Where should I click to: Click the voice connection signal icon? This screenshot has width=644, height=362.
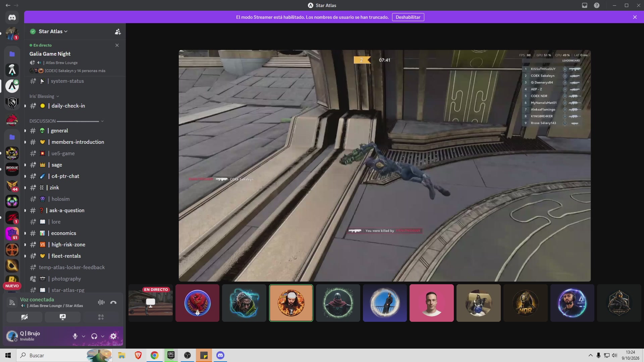click(12, 303)
